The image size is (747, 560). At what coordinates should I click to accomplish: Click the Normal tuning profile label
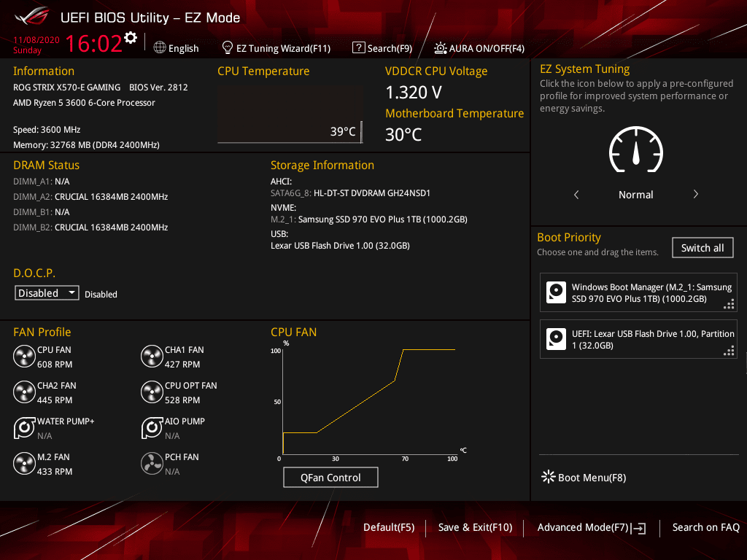point(635,194)
